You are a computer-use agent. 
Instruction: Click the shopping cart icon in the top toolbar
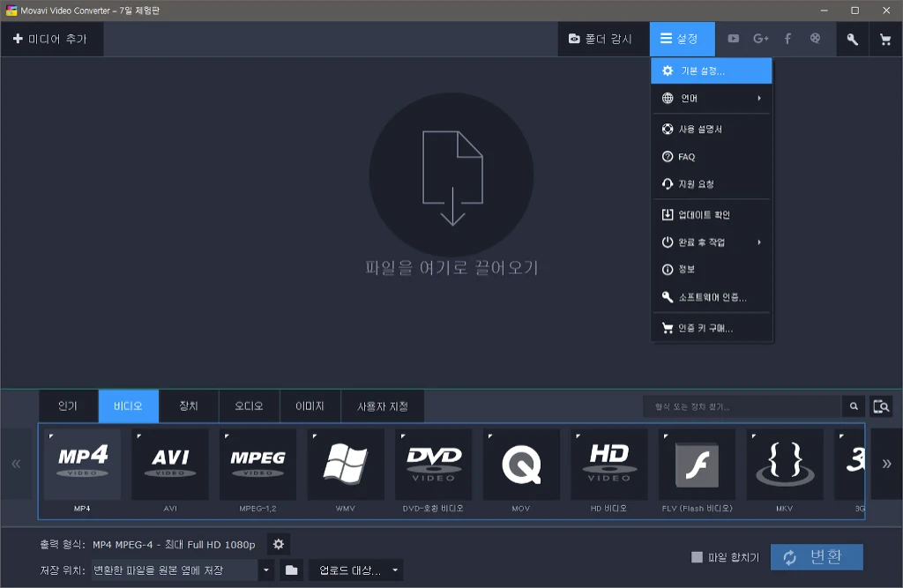point(885,39)
